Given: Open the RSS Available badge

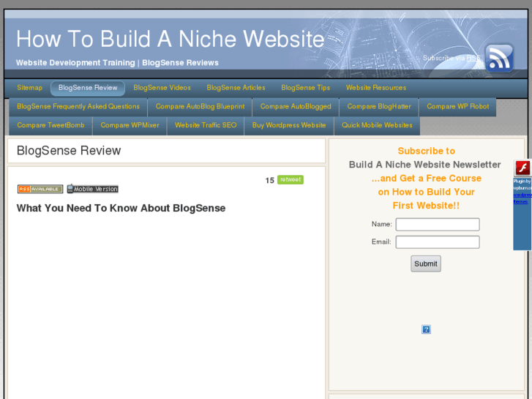Looking at the screenshot, I should [x=40, y=189].
